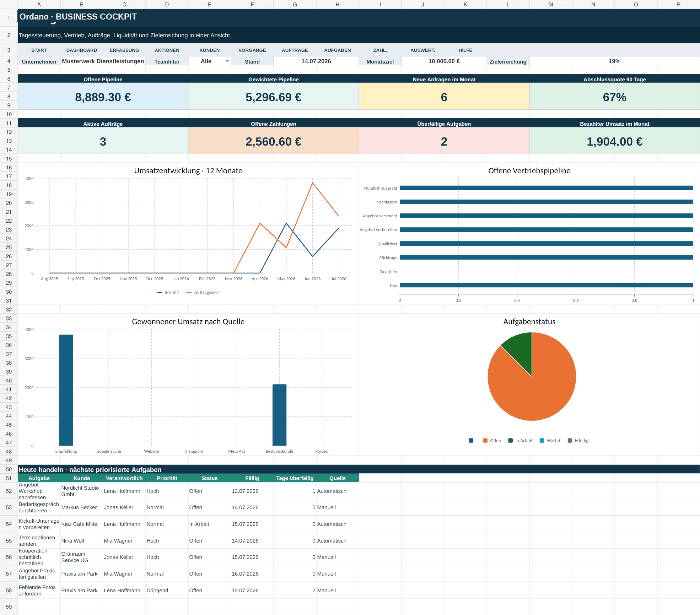700x615 pixels.
Task: Go to the DASHBOARD navigation tab
Action: (82, 50)
